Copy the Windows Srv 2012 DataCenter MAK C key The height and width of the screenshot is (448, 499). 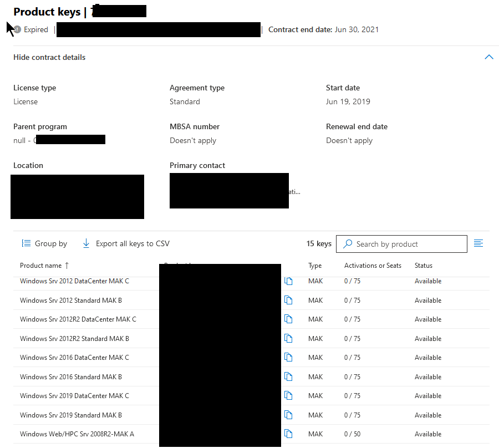tap(288, 281)
